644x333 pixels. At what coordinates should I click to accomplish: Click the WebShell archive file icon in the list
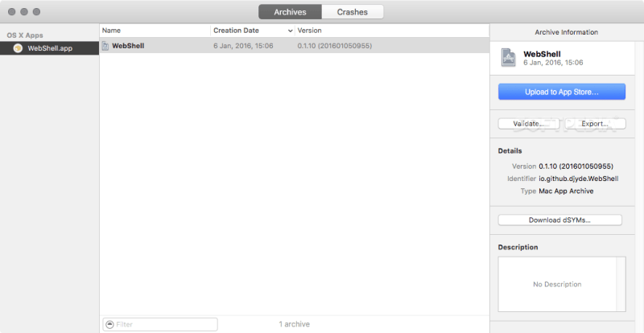(105, 46)
